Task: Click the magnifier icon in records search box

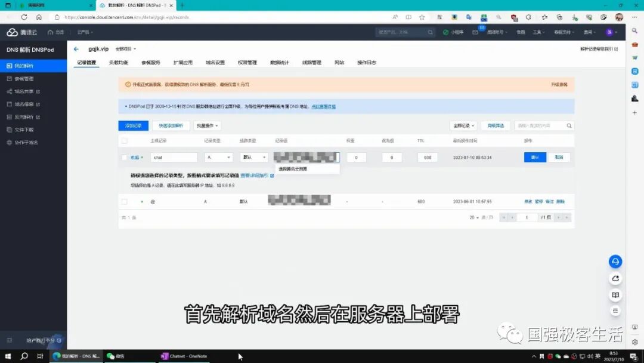Action: click(x=569, y=126)
